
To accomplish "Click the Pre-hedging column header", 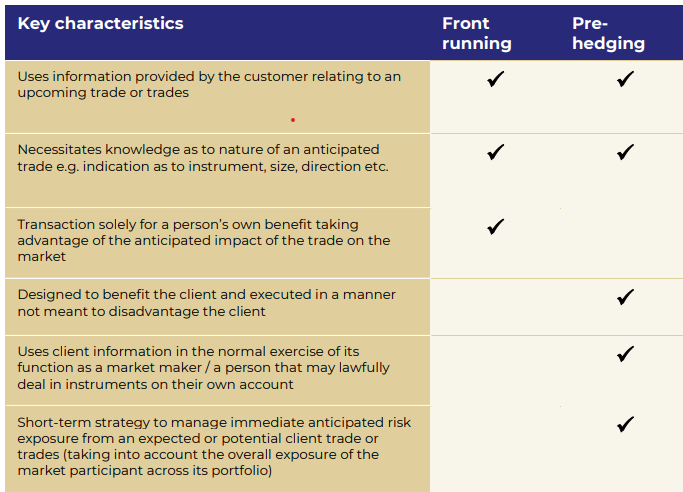I will click(x=608, y=33).
